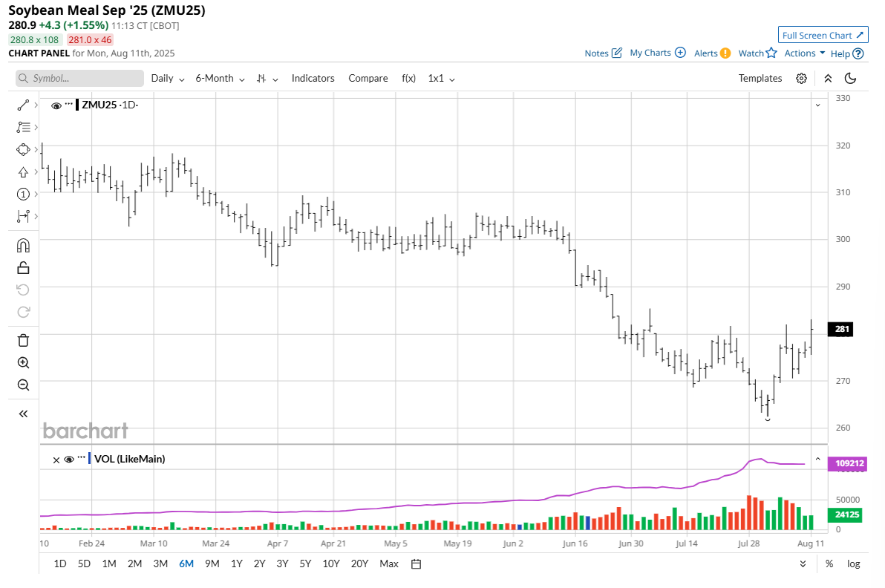The height and width of the screenshot is (588, 885).
Task: Select the 1Y time range
Action: click(x=237, y=563)
